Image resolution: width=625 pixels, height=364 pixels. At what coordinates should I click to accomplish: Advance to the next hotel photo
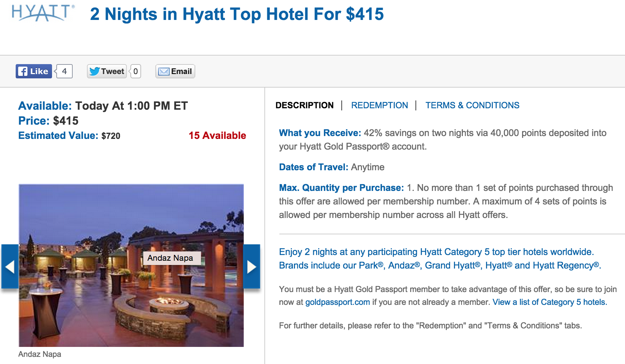point(252,266)
